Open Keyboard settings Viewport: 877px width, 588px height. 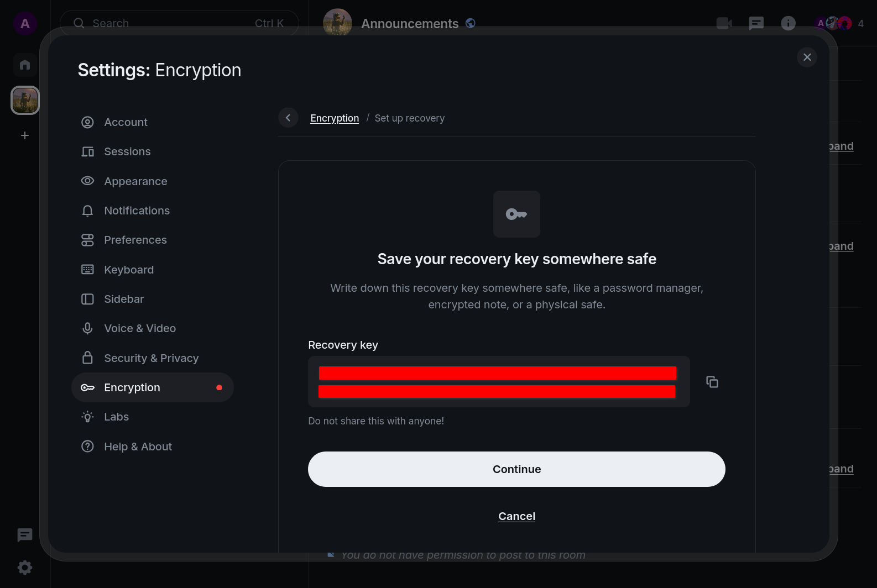(x=129, y=270)
